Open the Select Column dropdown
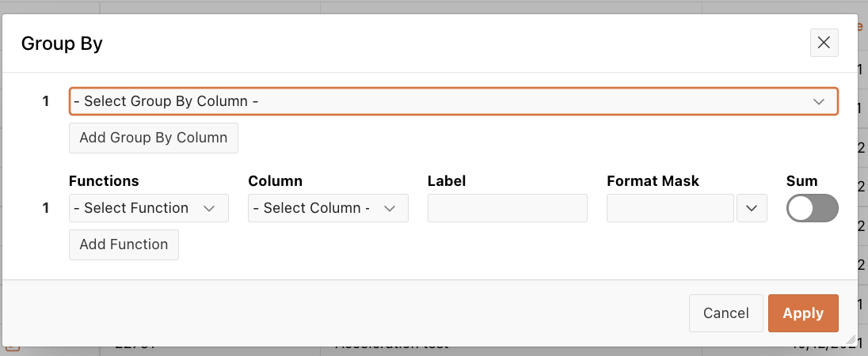The height and width of the screenshot is (356, 868). (x=328, y=208)
